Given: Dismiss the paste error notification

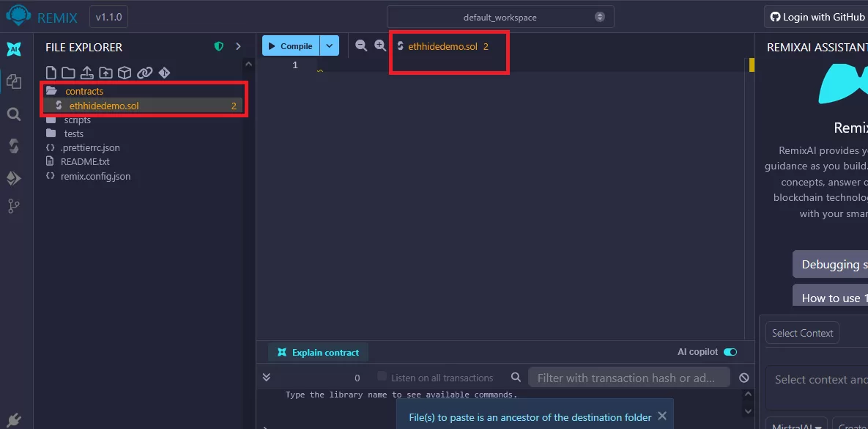Looking at the screenshot, I should [x=662, y=416].
